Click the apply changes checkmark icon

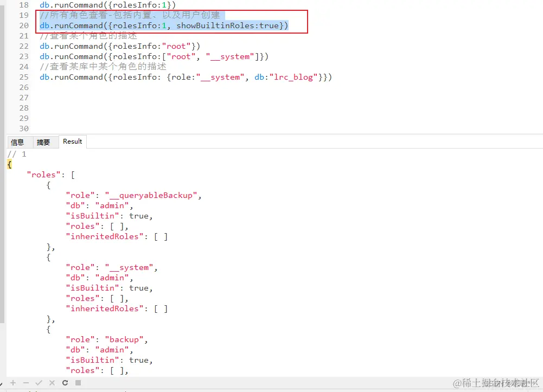(39, 383)
